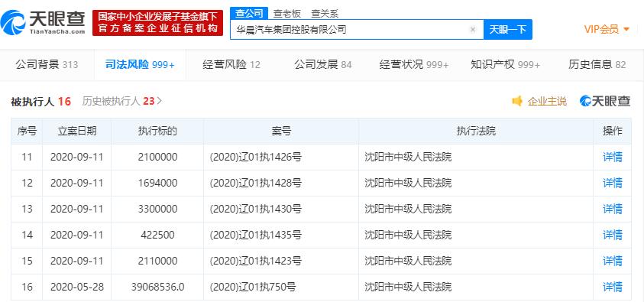Switch to the 查关系 search tab
This screenshot has width=644, height=302.
click(x=325, y=14)
